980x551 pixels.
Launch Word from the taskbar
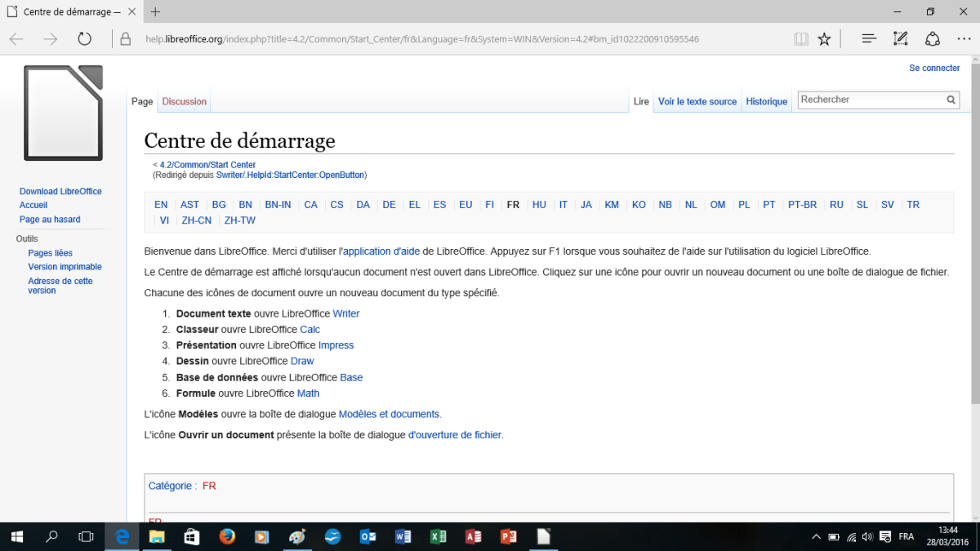403,536
